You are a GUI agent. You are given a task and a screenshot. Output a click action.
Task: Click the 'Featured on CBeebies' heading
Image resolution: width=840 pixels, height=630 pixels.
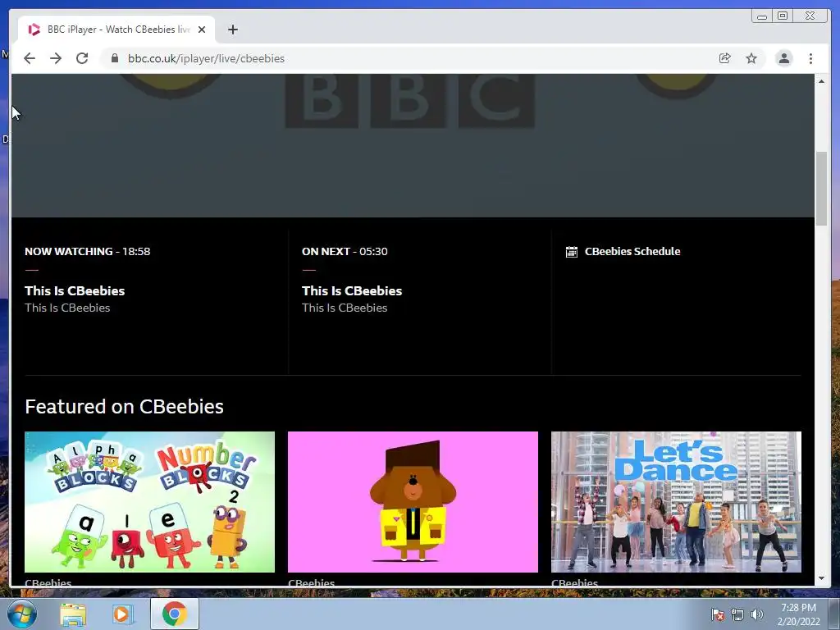(x=125, y=407)
